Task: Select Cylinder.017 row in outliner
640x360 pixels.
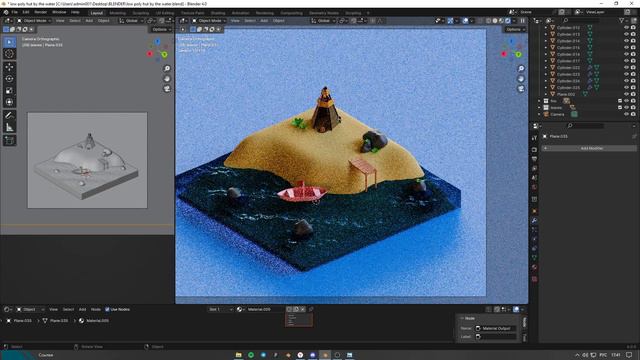Action: point(568,61)
